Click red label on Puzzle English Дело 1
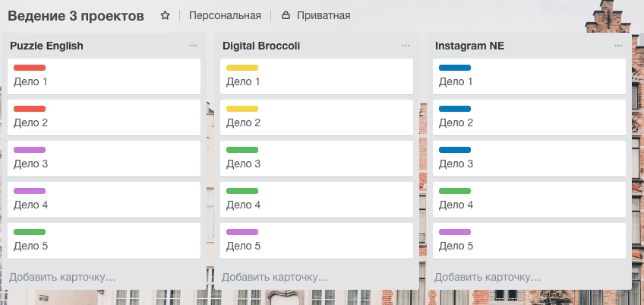 click(30, 68)
